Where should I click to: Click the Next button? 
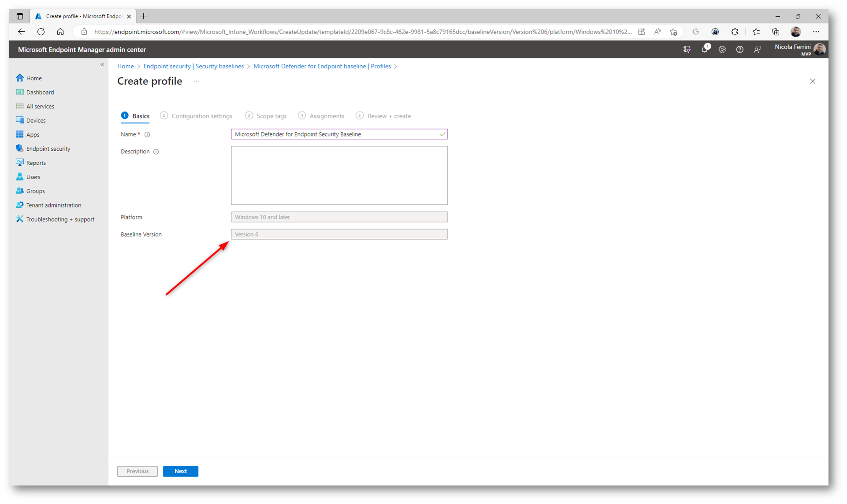click(181, 471)
